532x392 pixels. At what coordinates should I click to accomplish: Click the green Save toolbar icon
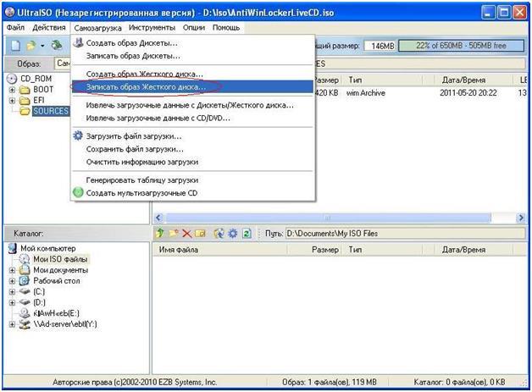pyautogui.click(x=57, y=45)
